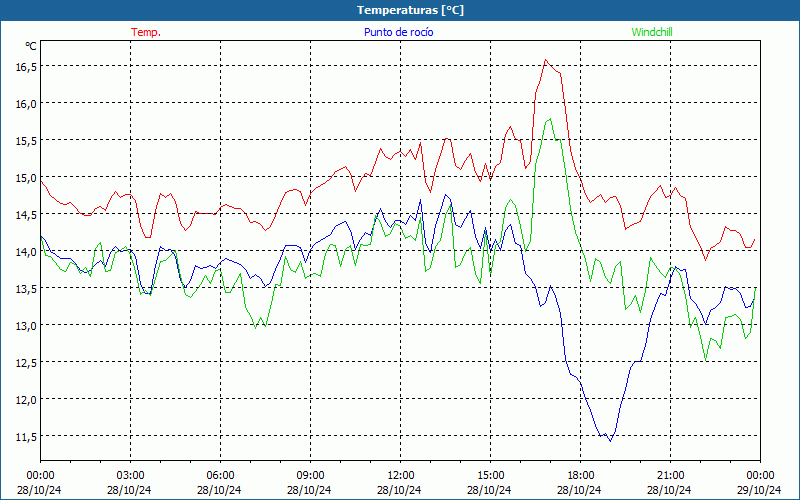Click the '15:00' time label
Image resolution: width=800 pixels, height=500 pixels.
click(490, 476)
